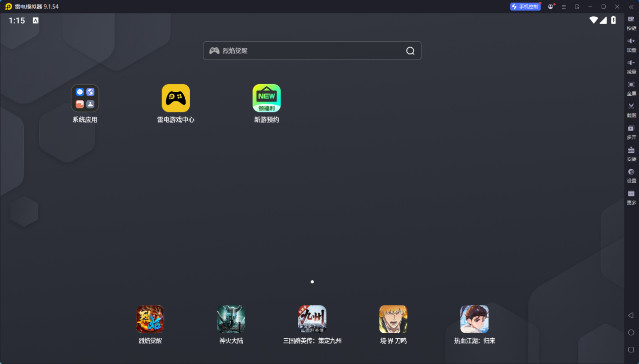Screen dimensions: 639x364
Task: Open 多开 multi-instance manager
Action: click(631, 131)
